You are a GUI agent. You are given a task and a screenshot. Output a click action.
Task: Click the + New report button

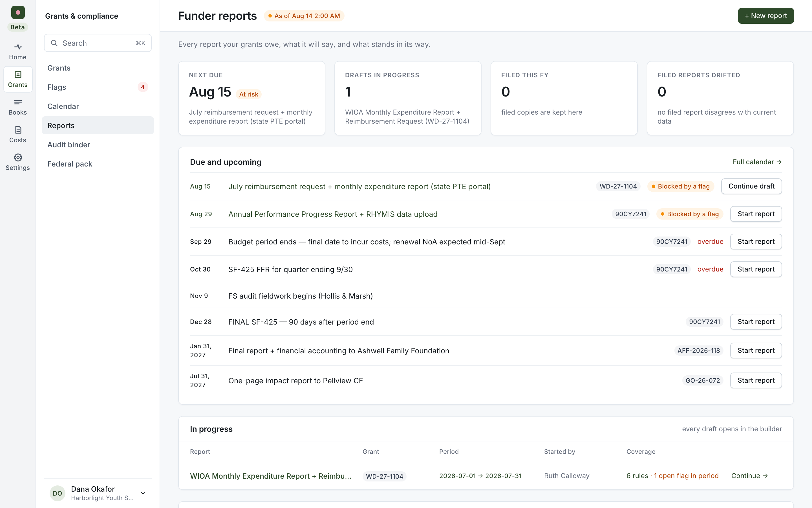coord(766,16)
